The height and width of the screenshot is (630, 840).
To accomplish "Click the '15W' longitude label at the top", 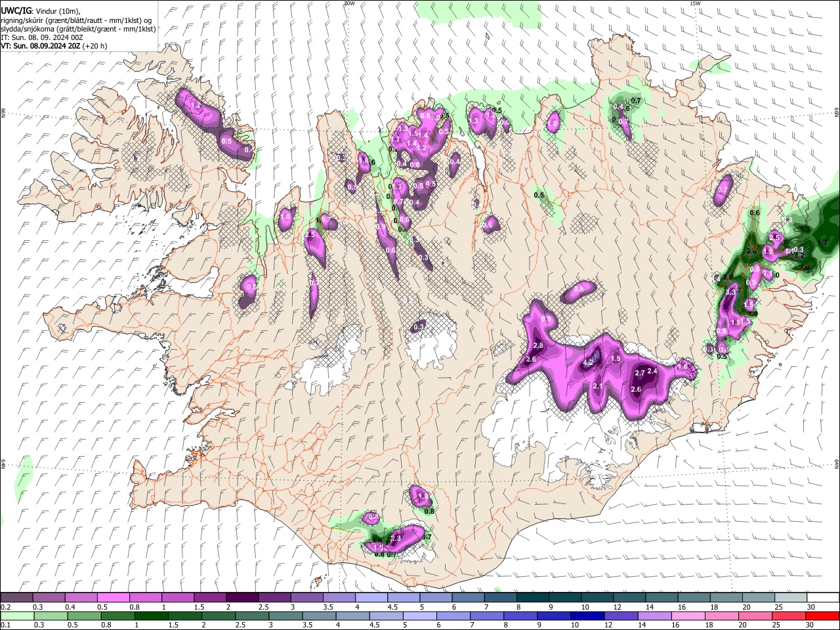I will coord(695,3).
